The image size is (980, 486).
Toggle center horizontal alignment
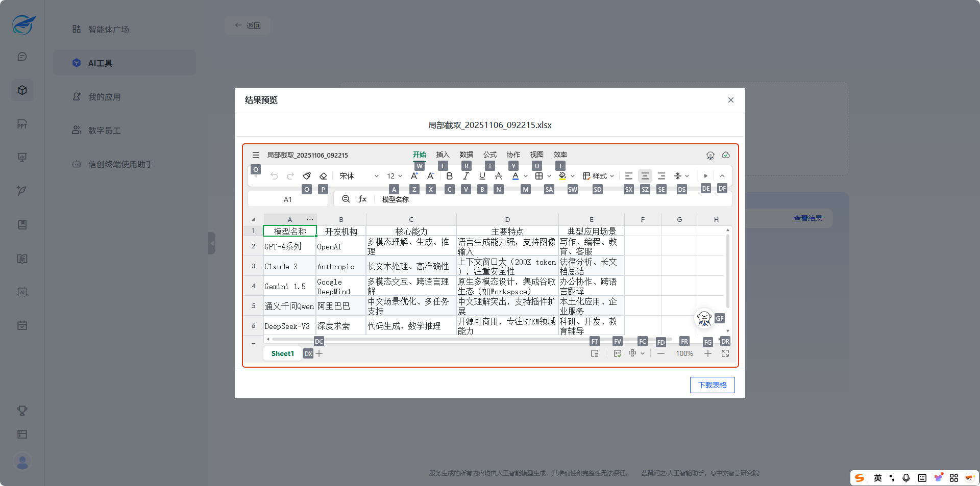(x=645, y=176)
